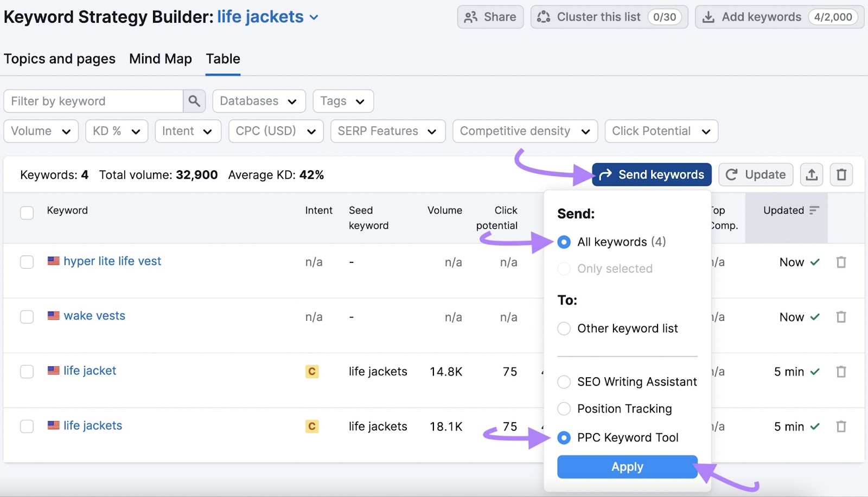Click the Apply button

pos(627,467)
